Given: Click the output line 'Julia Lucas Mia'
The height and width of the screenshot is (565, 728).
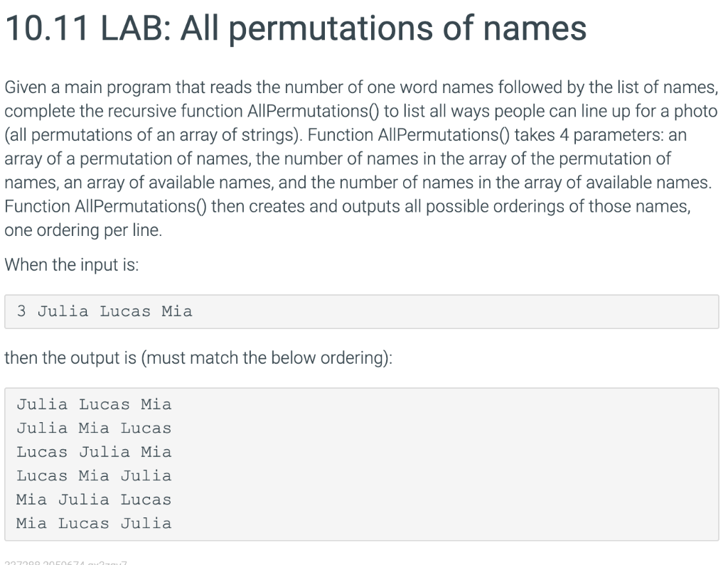Looking at the screenshot, I should point(95,404).
